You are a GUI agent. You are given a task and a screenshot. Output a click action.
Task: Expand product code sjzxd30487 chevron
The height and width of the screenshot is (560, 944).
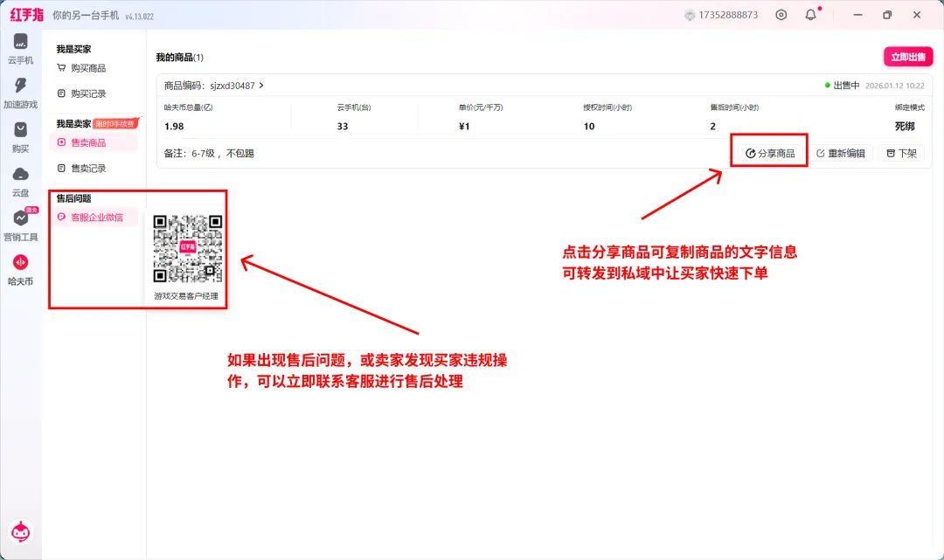tap(261, 86)
